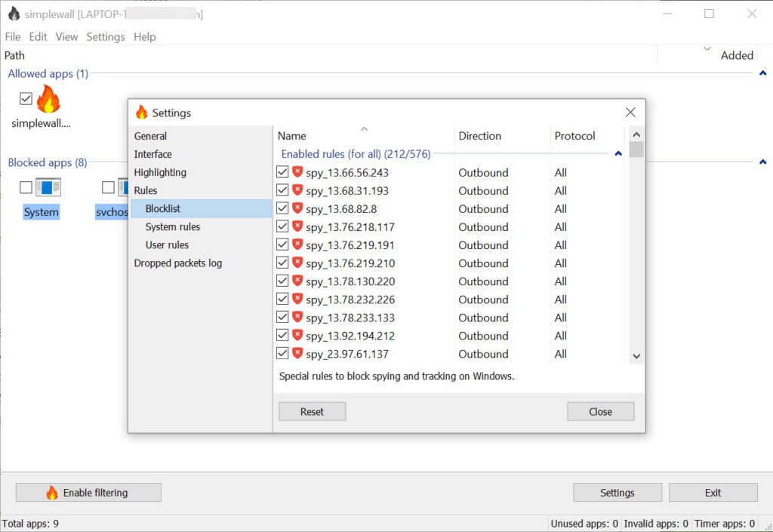Click the sort chevron near the Added column
Viewport: 773px width, 532px height.
coord(707,49)
